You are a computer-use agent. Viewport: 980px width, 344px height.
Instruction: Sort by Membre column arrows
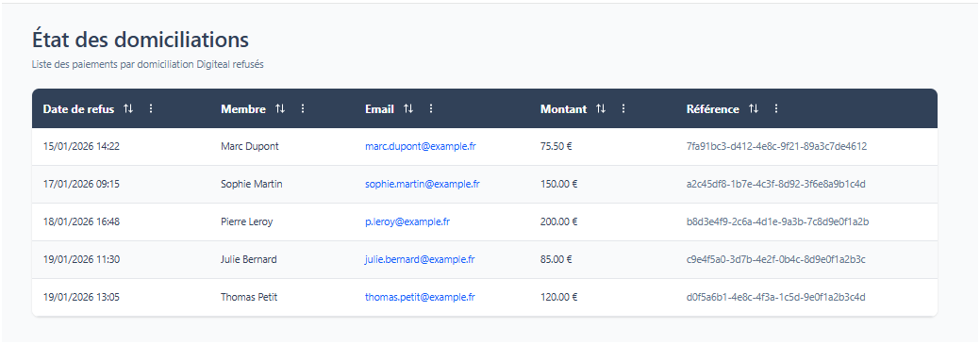(x=280, y=108)
